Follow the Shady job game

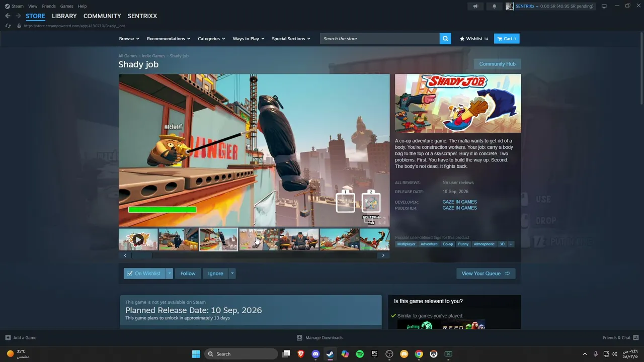tap(188, 274)
